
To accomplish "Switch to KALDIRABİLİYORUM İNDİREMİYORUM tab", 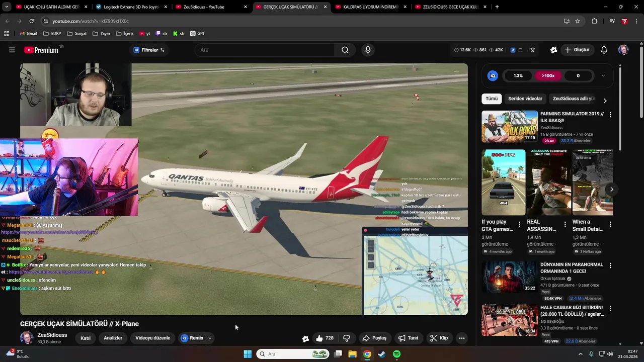I will 371,7.
